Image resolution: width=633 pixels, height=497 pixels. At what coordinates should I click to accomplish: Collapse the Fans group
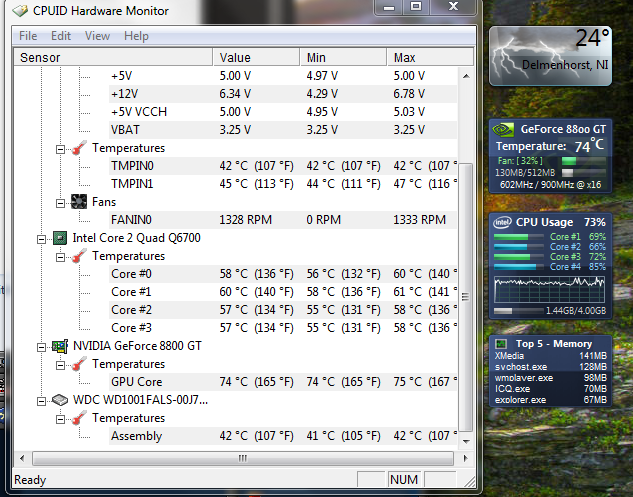tap(60, 203)
